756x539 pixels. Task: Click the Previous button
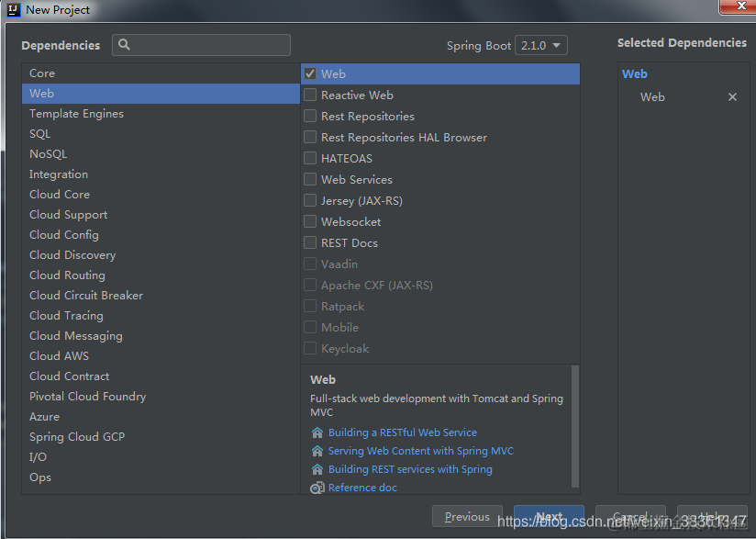coord(467,516)
